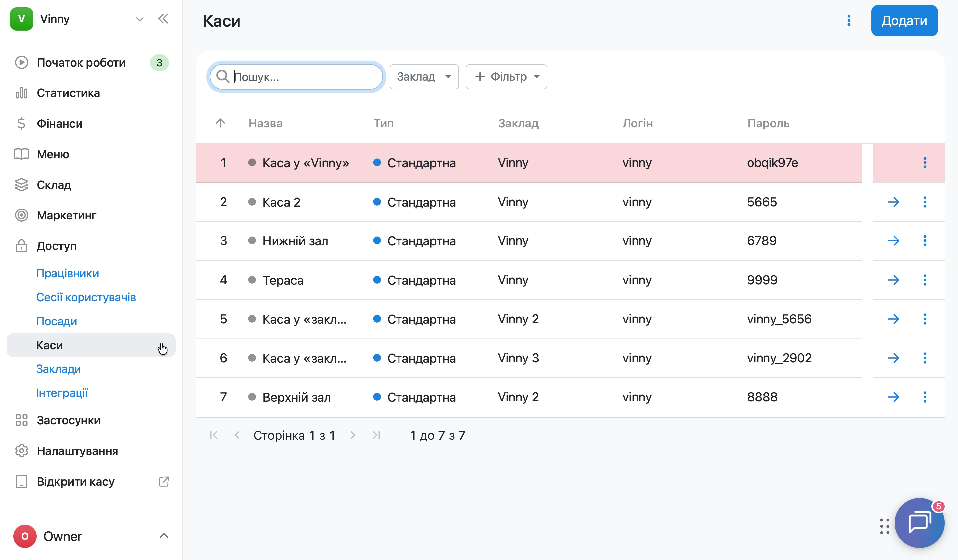958x560 pixels.
Task: Open page options three-dot menu next to Додати
Action: (849, 21)
